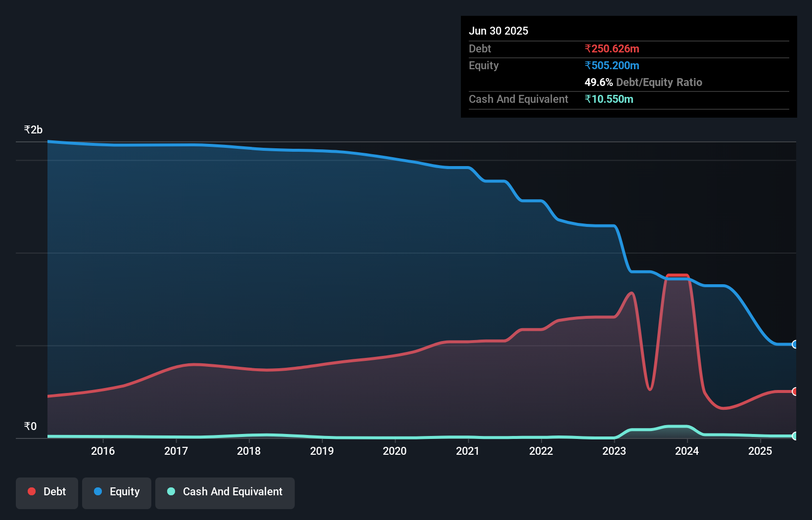Click the 49.6% Debt/Equity Ratio text
The height and width of the screenshot is (520, 812).
[643, 82]
